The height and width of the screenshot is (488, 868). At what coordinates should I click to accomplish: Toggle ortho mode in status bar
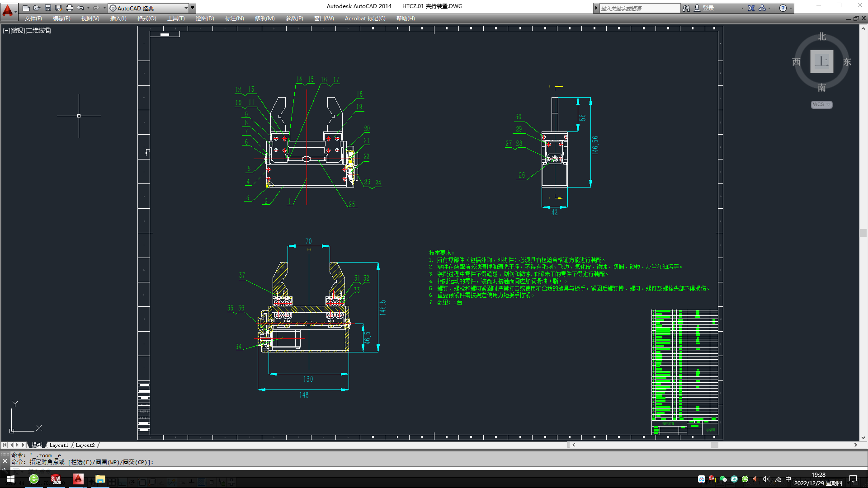tap(123, 482)
